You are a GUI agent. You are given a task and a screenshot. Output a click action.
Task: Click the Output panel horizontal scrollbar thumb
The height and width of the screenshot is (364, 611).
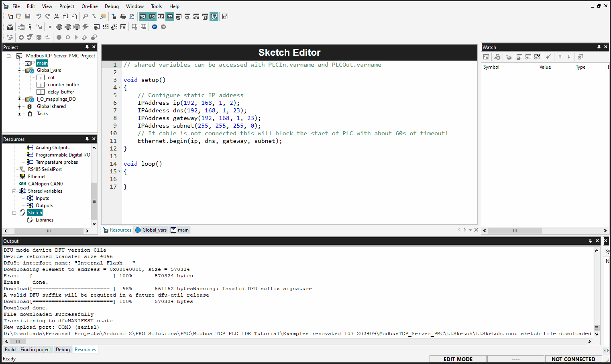[x=18, y=341]
